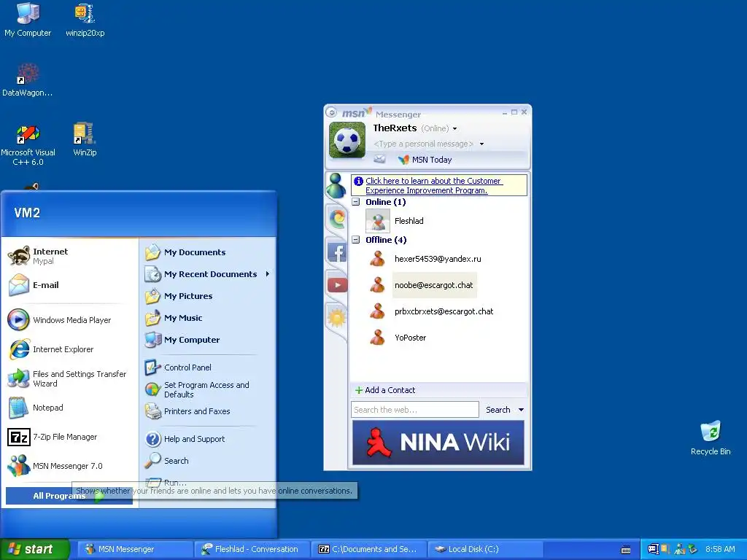The image size is (747, 560).
Task: Open E-mail from Start menu
Action: point(70,285)
